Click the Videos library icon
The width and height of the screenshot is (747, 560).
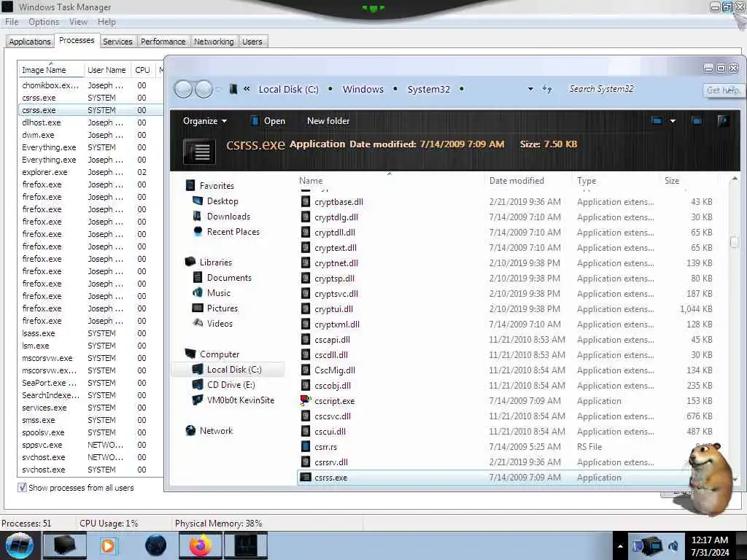tap(197, 323)
